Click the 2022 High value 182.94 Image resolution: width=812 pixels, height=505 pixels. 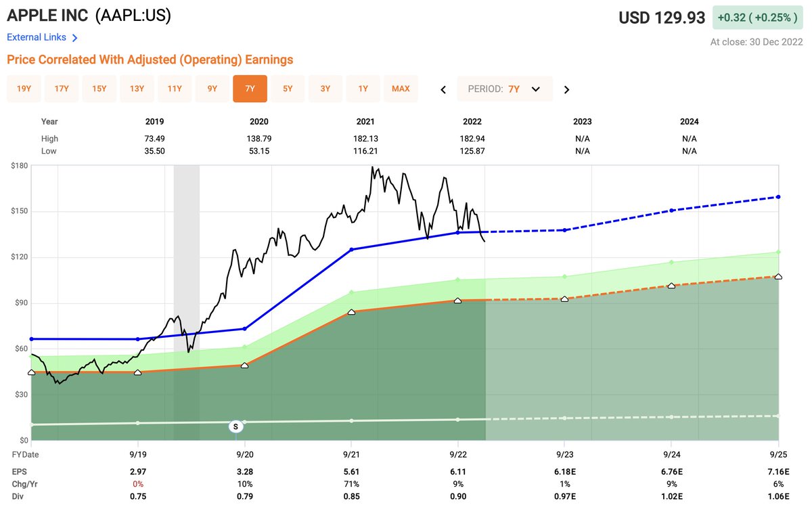(472, 138)
